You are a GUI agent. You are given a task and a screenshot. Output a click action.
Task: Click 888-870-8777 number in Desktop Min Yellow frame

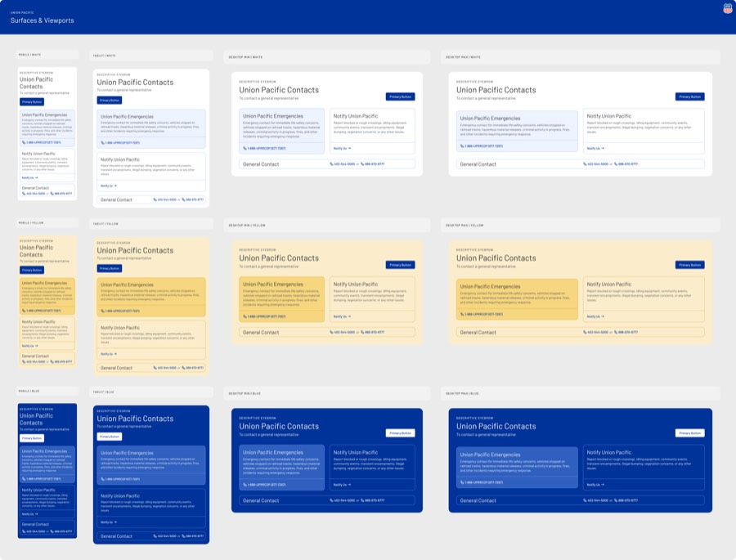click(x=375, y=333)
